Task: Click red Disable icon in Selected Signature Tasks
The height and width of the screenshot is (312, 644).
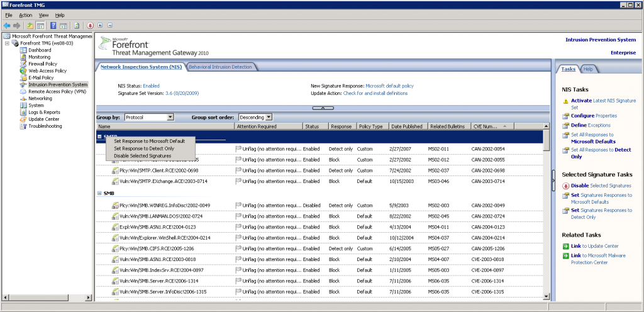Action: tap(565, 186)
